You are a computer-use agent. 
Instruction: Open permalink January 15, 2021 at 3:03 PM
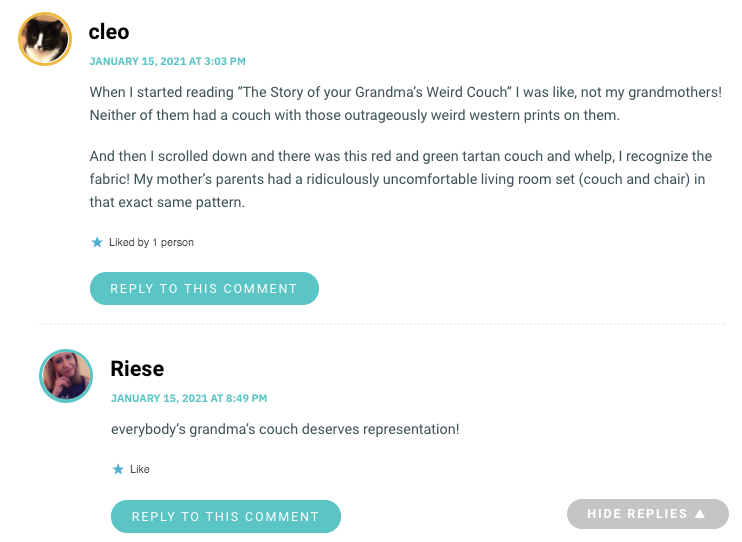point(168,62)
